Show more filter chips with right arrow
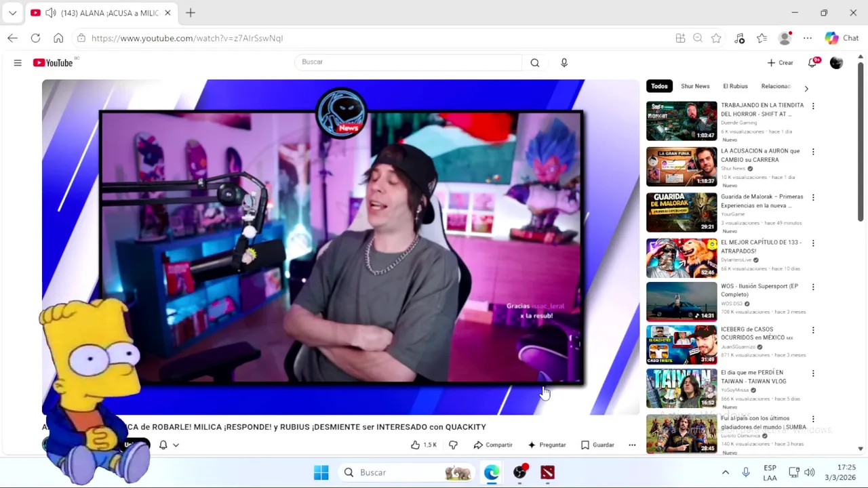 (x=806, y=88)
